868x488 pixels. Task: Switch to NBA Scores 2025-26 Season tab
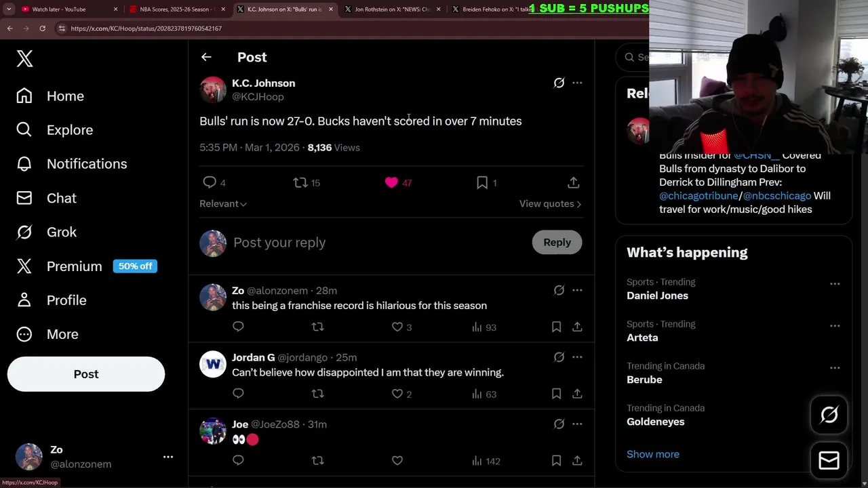point(176,9)
